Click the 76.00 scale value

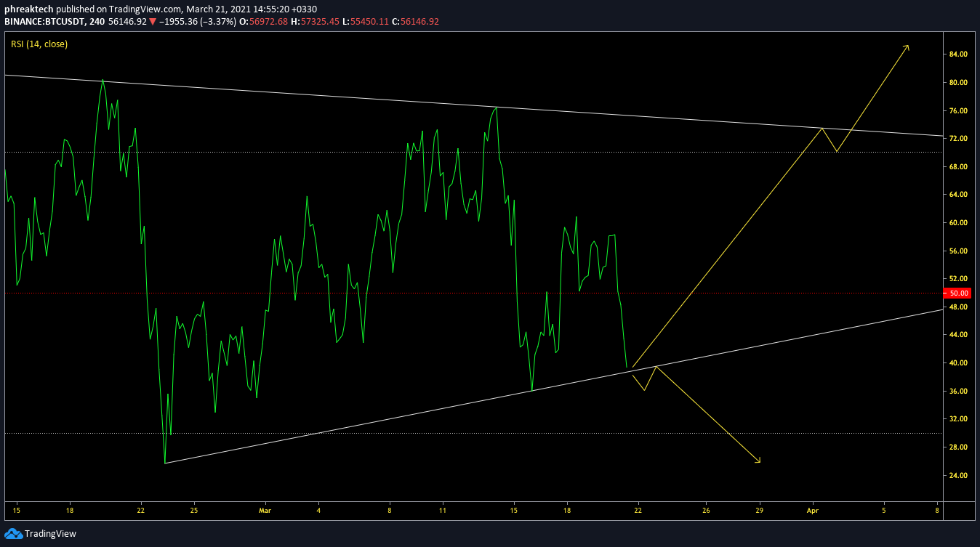tap(958, 111)
